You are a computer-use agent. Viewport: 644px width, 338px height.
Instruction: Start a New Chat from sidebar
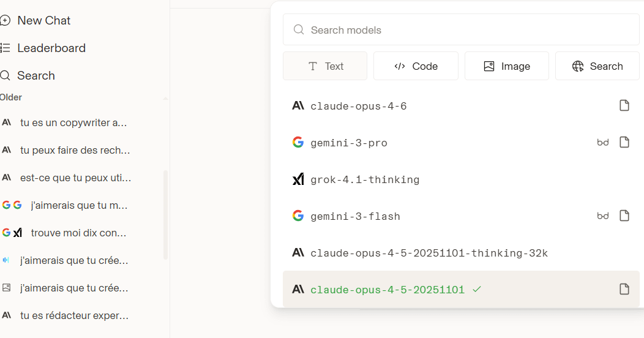43,21
